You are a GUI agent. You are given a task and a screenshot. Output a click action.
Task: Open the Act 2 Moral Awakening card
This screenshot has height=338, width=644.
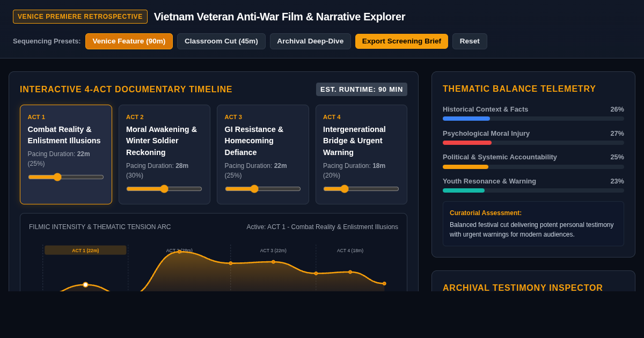tap(164, 155)
